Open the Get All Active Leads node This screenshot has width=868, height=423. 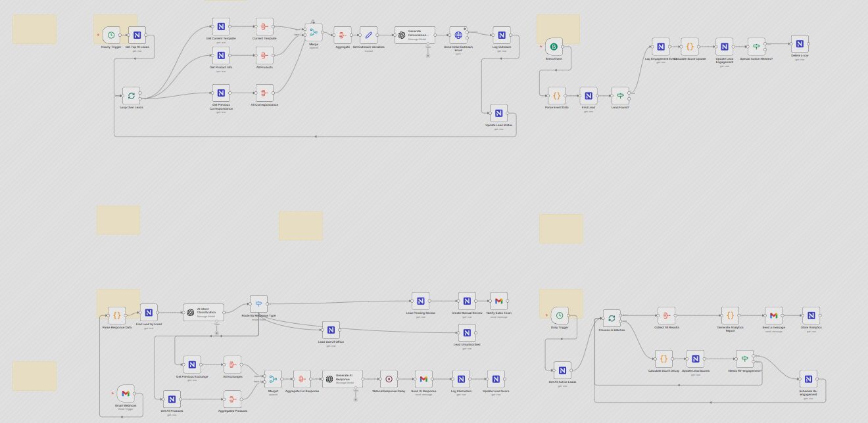pos(562,370)
